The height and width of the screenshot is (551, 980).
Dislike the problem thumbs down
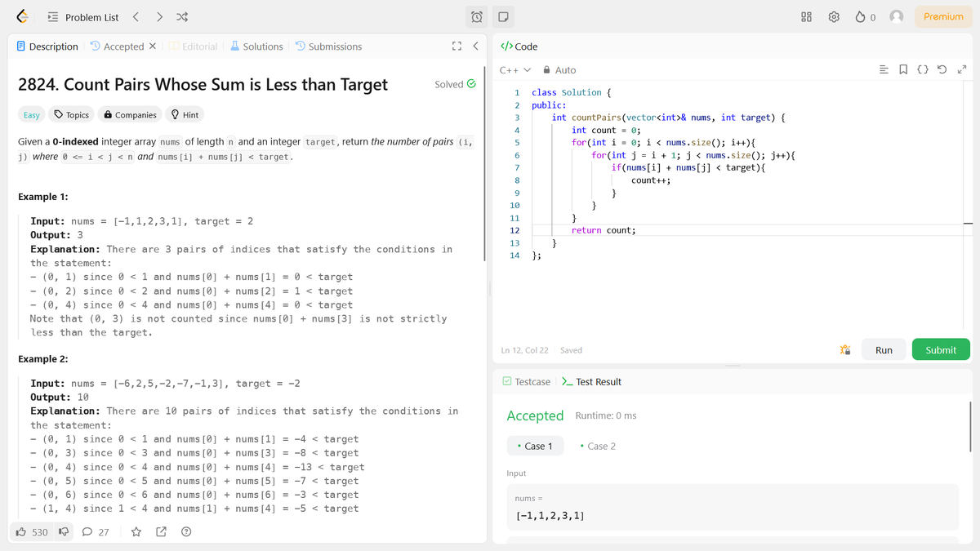(x=63, y=532)
